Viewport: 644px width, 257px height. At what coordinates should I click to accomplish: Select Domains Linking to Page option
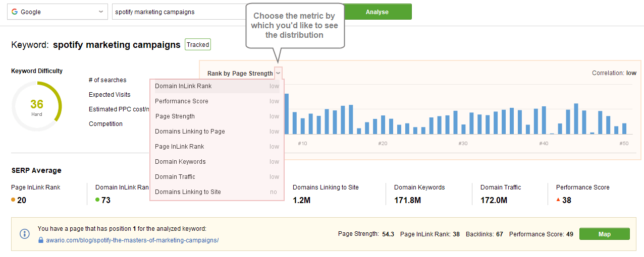click(x=217, y=132)
